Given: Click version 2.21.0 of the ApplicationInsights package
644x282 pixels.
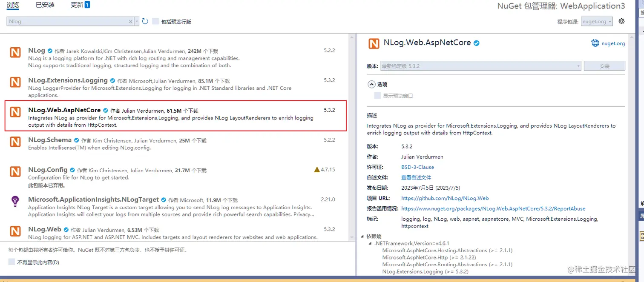Looking at the screenshot, I should [328, 199].
